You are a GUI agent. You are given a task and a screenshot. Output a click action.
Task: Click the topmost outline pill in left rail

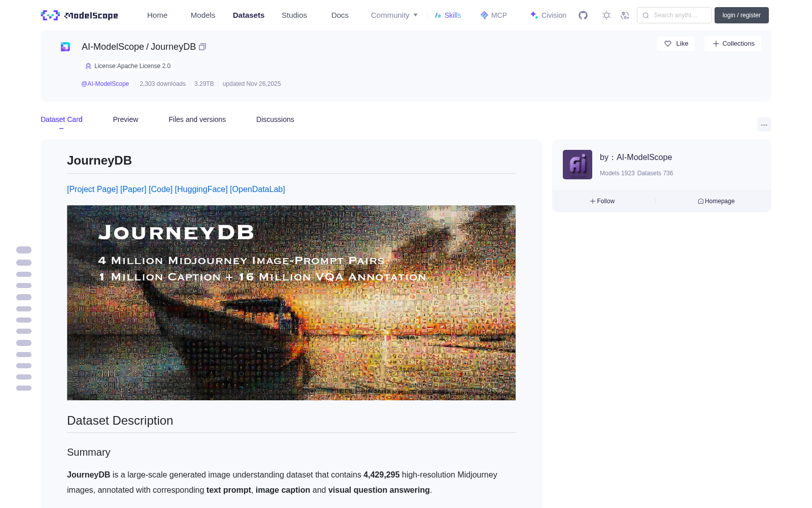click(24, 250)
